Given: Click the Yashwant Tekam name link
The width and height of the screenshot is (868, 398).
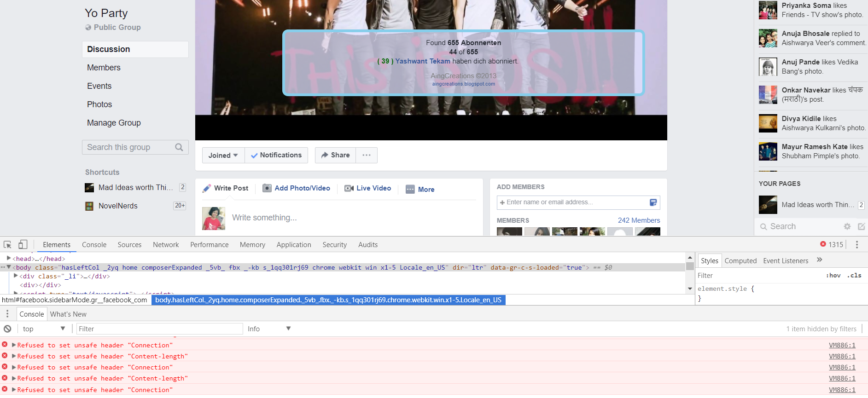Looking at the screenshot, I should click(423, 61).
